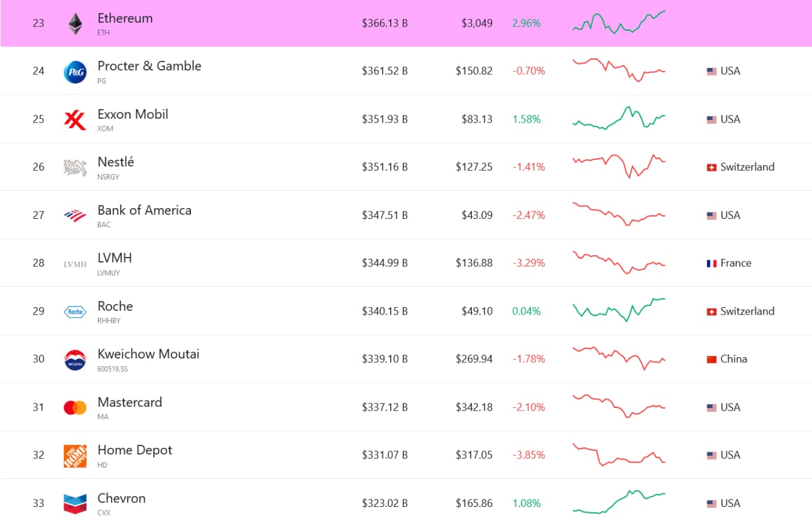The image size is (812, 526).
Task: Click the Nestlé nest logo
Action: click(x=75, y=168)
